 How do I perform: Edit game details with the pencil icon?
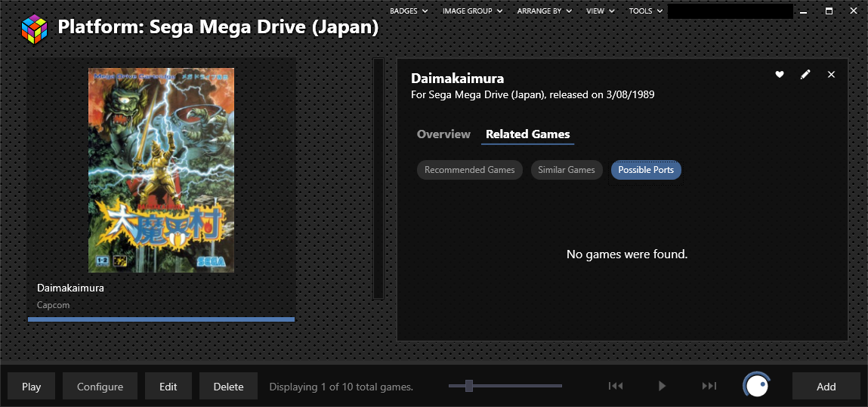point(805,74)
